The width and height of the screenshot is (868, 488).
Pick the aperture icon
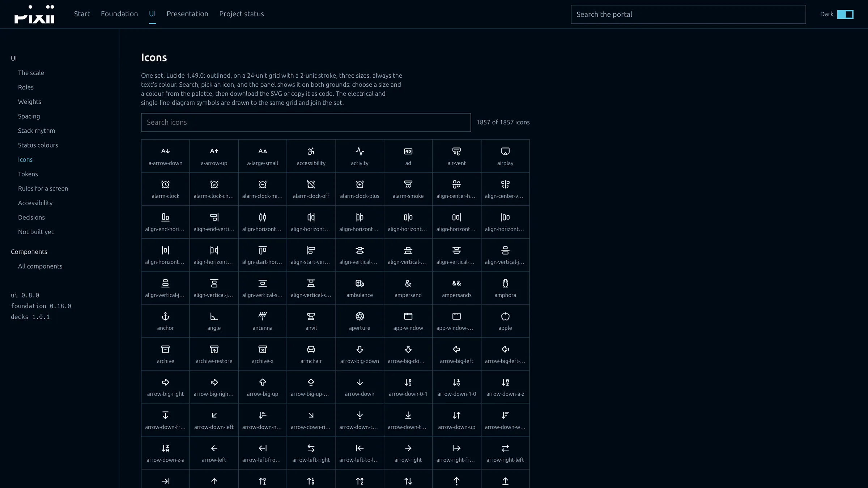(x=359, y=321)
